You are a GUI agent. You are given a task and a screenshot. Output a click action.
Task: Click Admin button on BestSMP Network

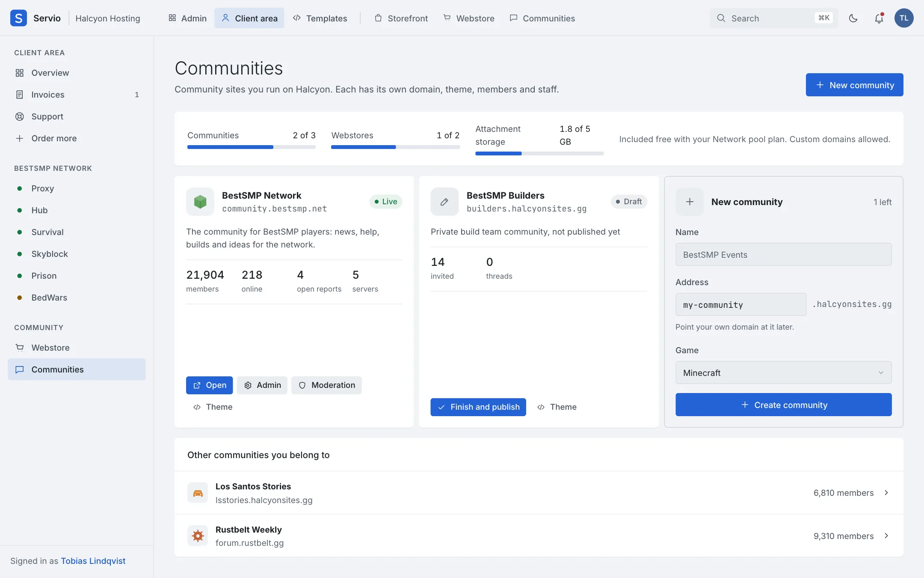pos(262,385)
